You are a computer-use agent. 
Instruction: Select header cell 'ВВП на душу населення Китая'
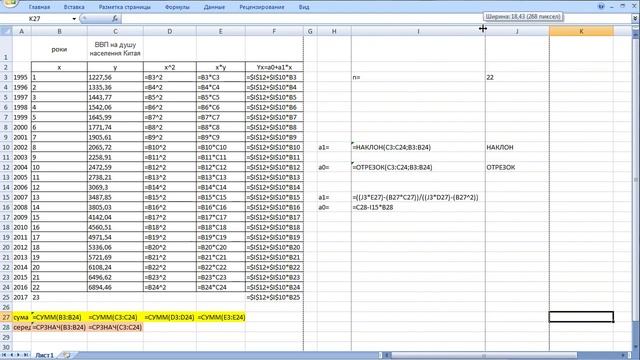pos(115,49)
